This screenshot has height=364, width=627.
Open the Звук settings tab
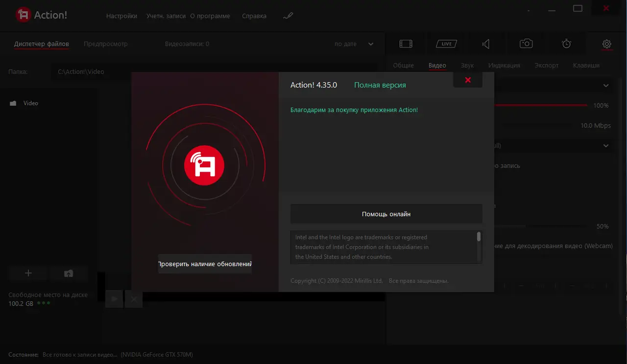tap(467, 66)
